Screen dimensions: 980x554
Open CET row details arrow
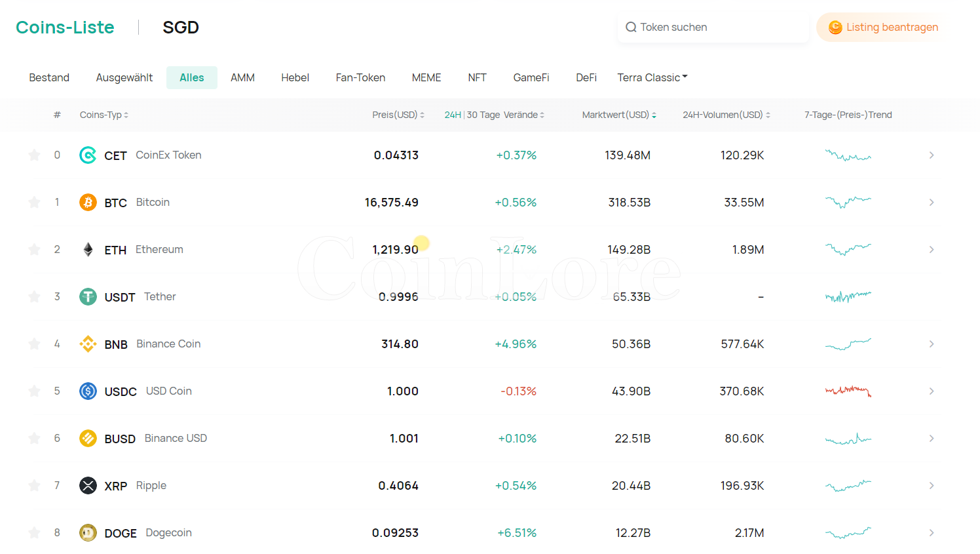[x=932, y=155]
